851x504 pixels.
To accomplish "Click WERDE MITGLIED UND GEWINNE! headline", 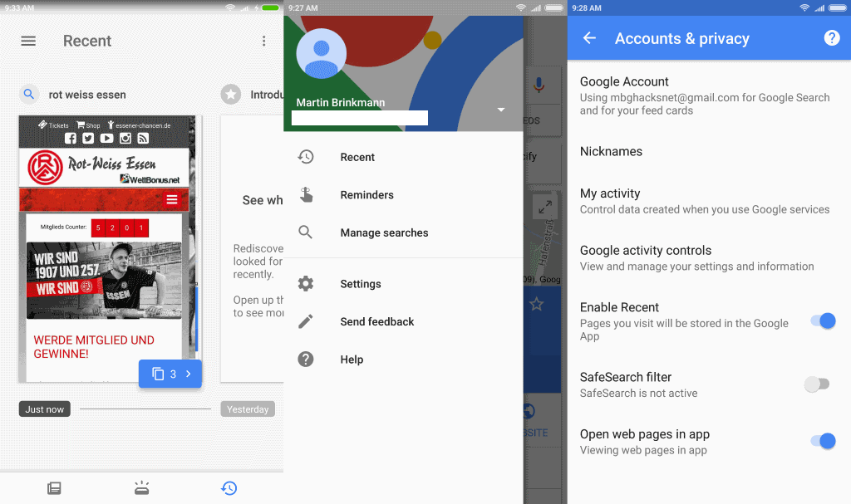I will click(x=94, y=347).
